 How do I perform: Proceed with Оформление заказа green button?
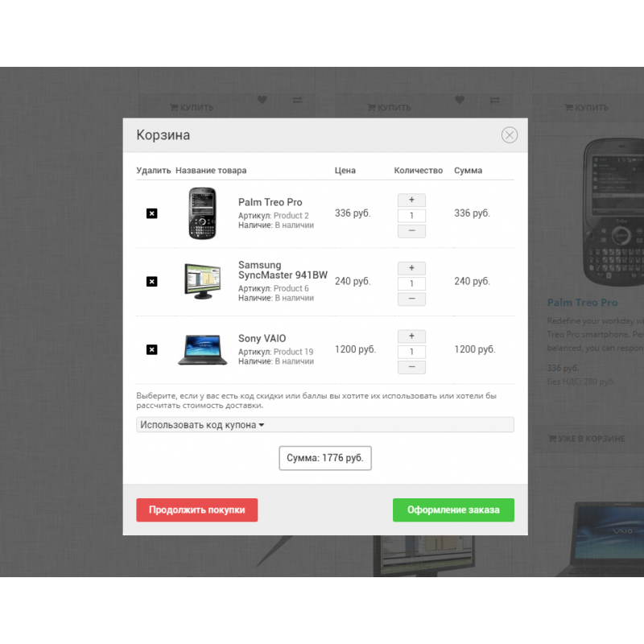[453, 510]
